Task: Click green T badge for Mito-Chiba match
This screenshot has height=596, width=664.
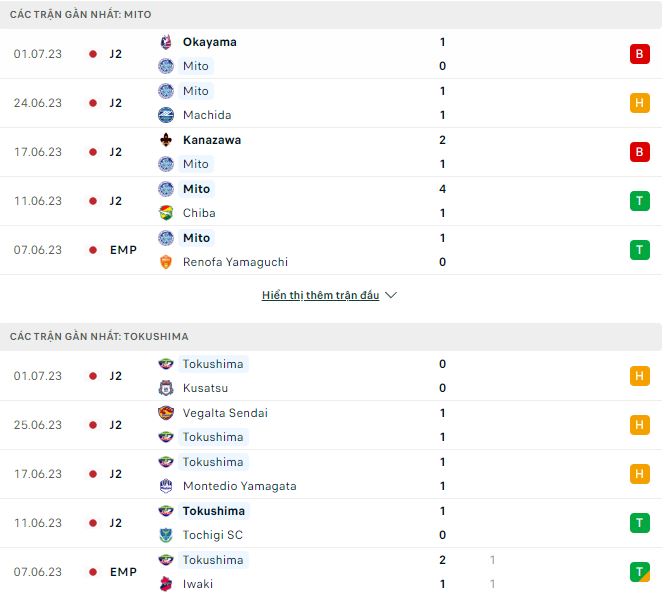Action: [x=639, y=201]
